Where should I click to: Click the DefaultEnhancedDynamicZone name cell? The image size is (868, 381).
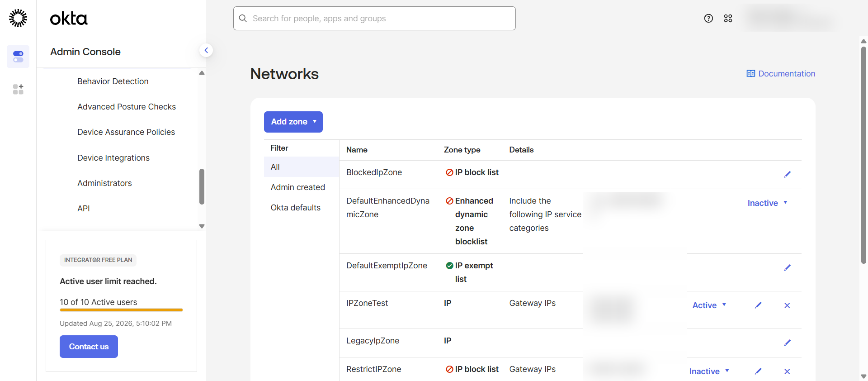pos(388,208)
